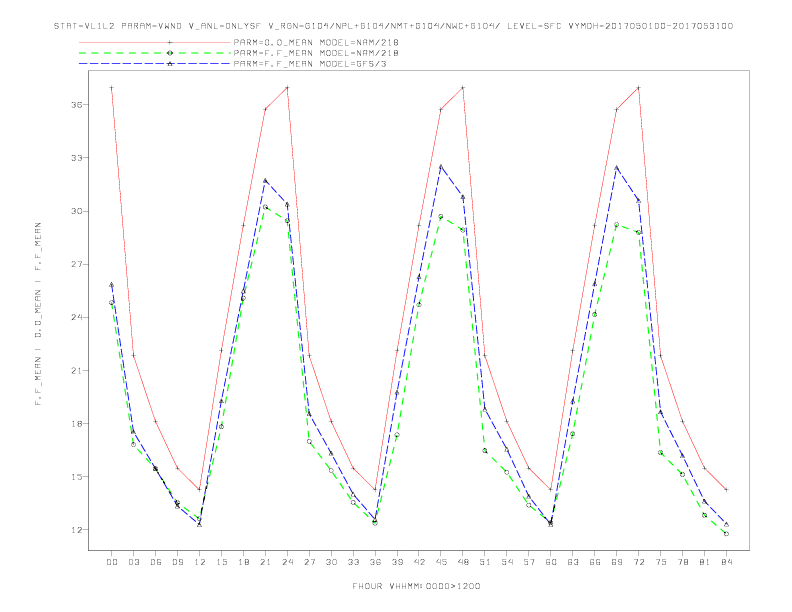
Task: Click y-axis tick label 36
Action: 77,105
